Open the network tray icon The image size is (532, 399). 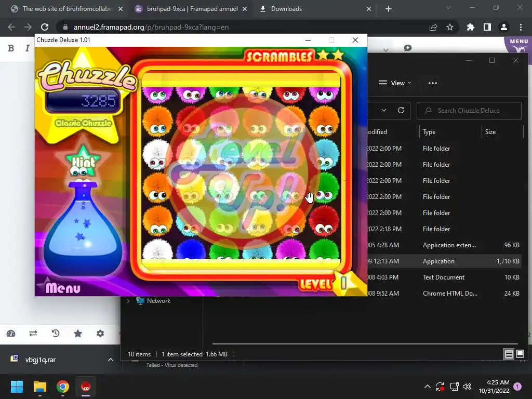[454, 387]
